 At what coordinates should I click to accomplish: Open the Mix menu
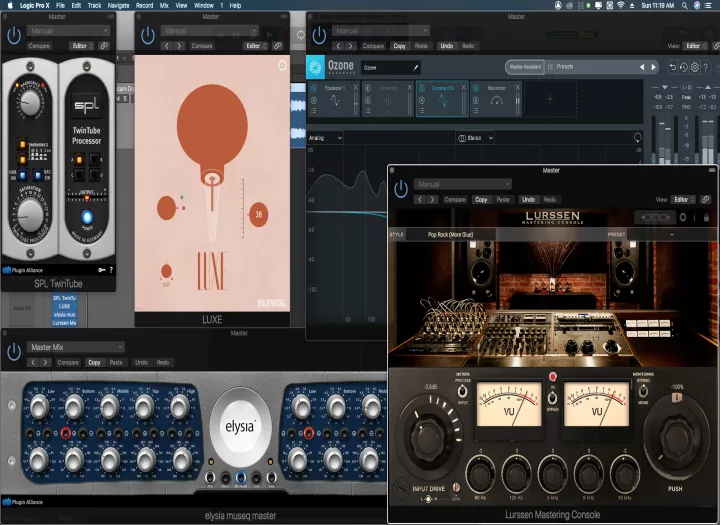(164, 6)
